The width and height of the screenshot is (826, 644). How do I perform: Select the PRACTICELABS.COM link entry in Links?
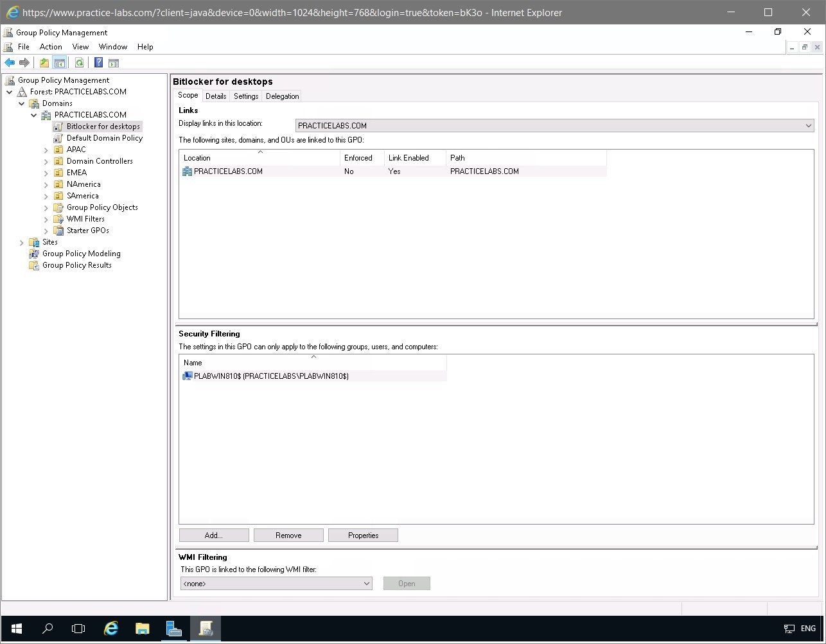pos(228,171)
